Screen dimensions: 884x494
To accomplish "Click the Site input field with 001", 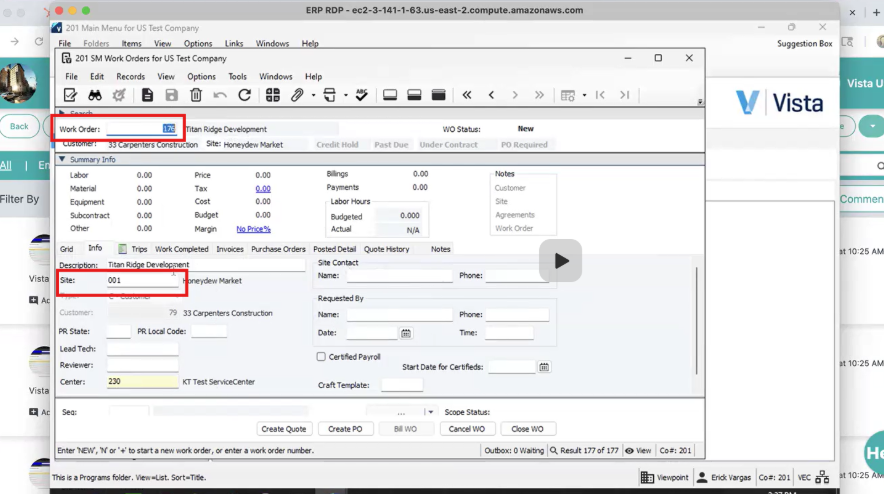I will pos(143,280).
